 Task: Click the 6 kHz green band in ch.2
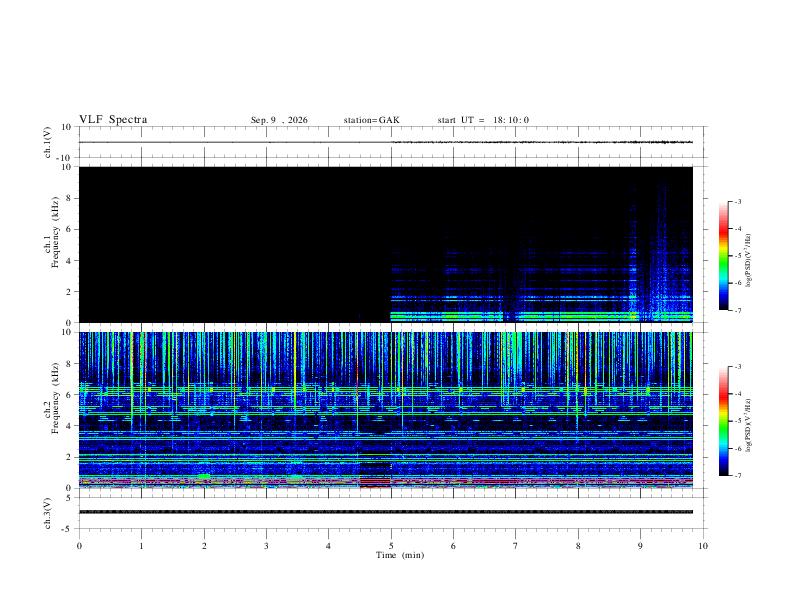[x=386, y=389]
